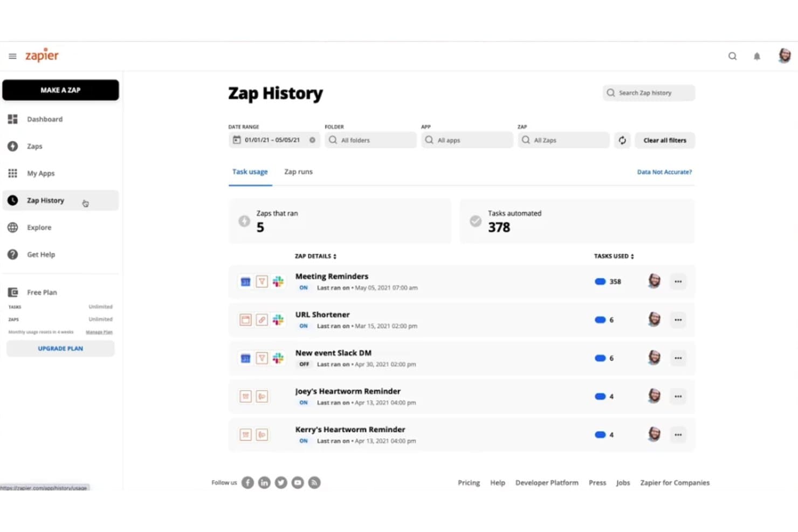Open more options for Meeting Reminders

pos(678,281)
